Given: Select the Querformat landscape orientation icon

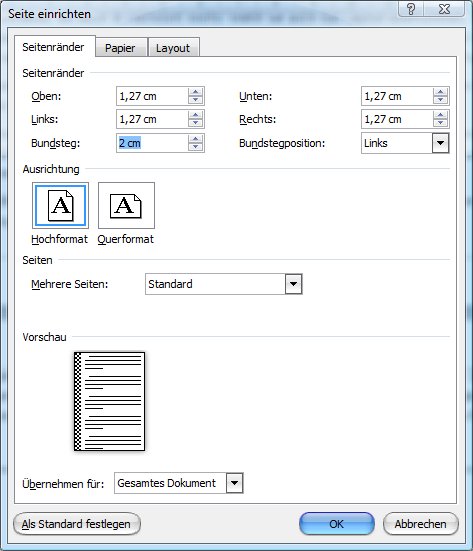Looking at the screenshot, I should pyautogui.click(x=126, y=206).
